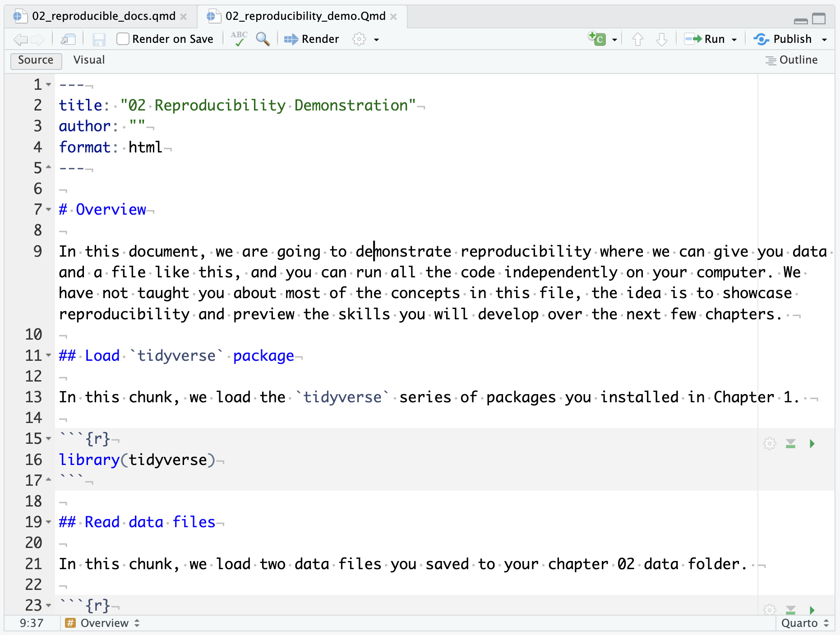Viewport: 840px width, 635px height.
Task: Open the render options gear icon
Action: pos(359,39)
